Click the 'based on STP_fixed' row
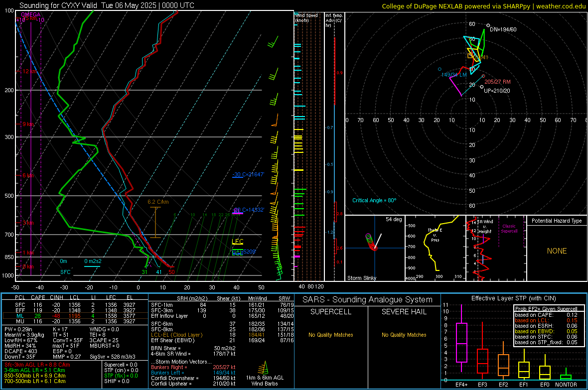 [546, 342]
